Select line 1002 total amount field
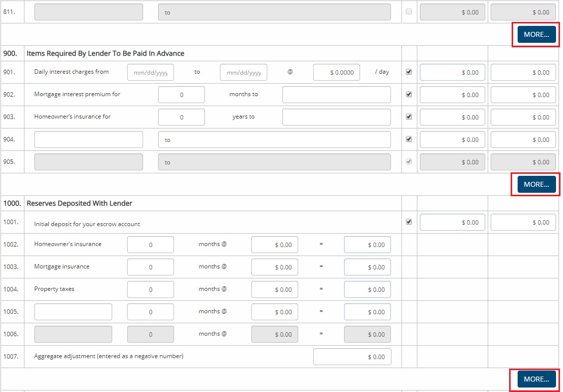The image size is (563, 392). [368, 245]
